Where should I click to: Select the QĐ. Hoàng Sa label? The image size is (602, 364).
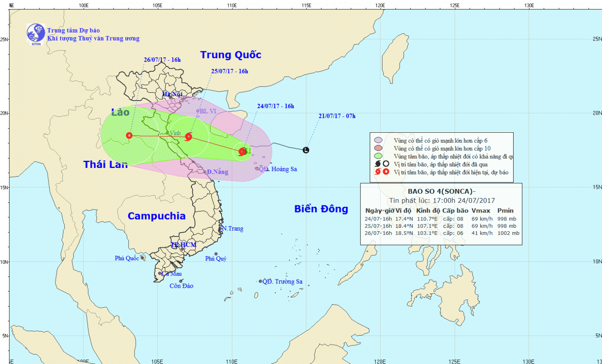pyautogui.click(x=278, y=169)
